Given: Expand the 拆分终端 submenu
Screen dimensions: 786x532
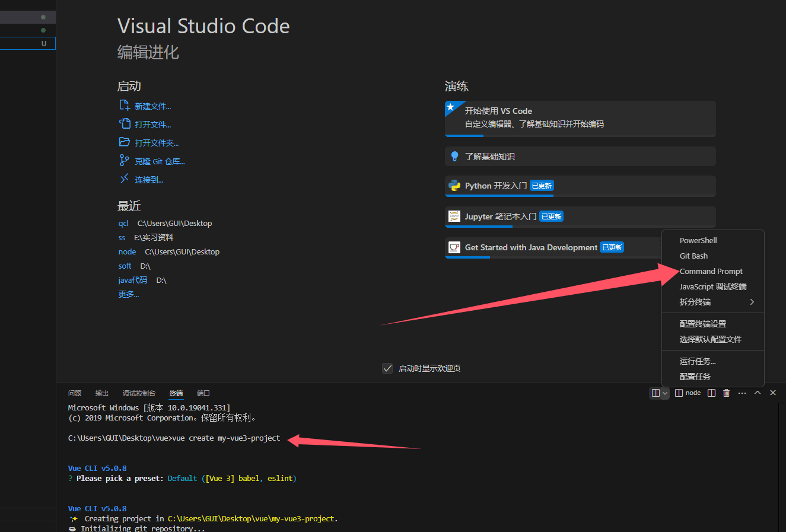Looking at the screenshot, I should pos(713,302).
